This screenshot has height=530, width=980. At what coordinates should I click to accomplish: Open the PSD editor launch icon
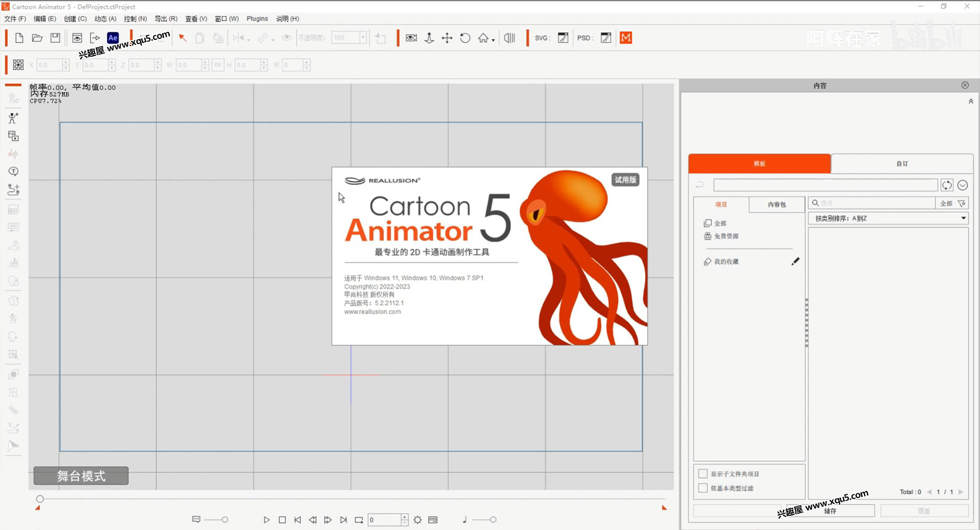(606, 38)
